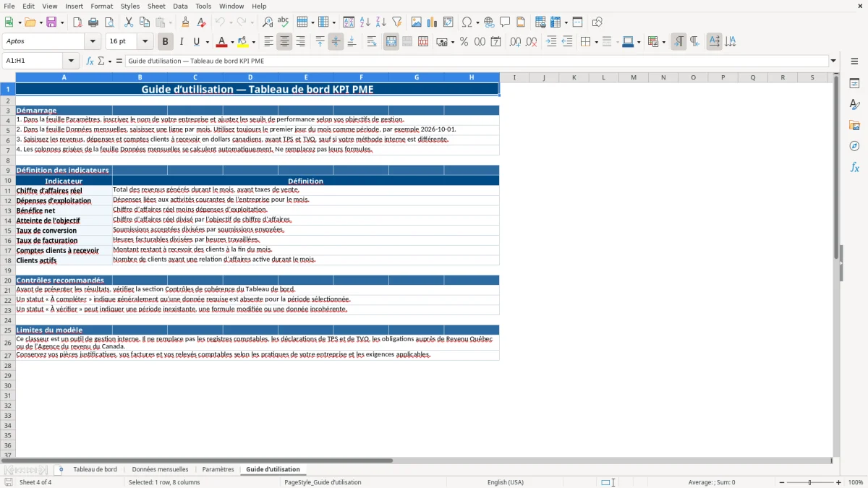
Task: Toggle Center Horizontally alignment
Action: (x=285, y=42)
